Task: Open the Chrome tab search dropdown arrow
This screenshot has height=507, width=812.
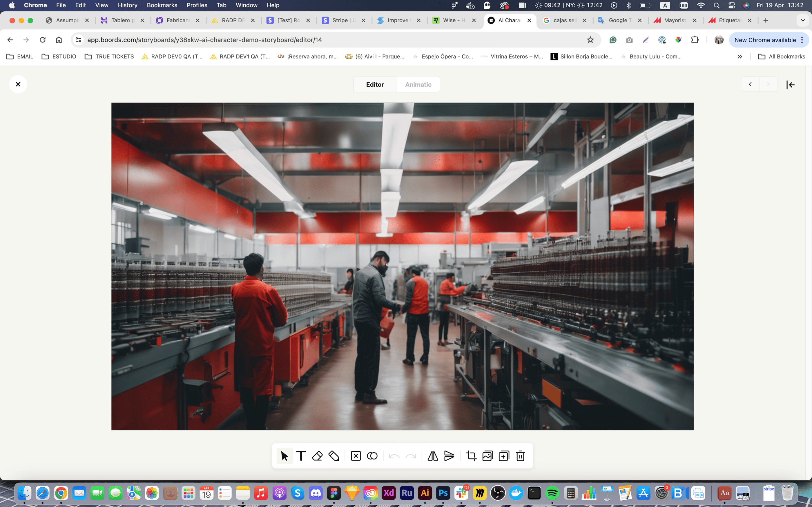Action: click(x=803, y=21)
